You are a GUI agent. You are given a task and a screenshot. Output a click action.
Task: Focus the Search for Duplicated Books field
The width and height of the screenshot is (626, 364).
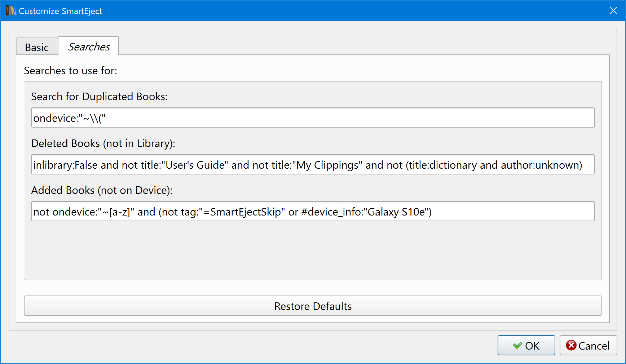[312, 118]
